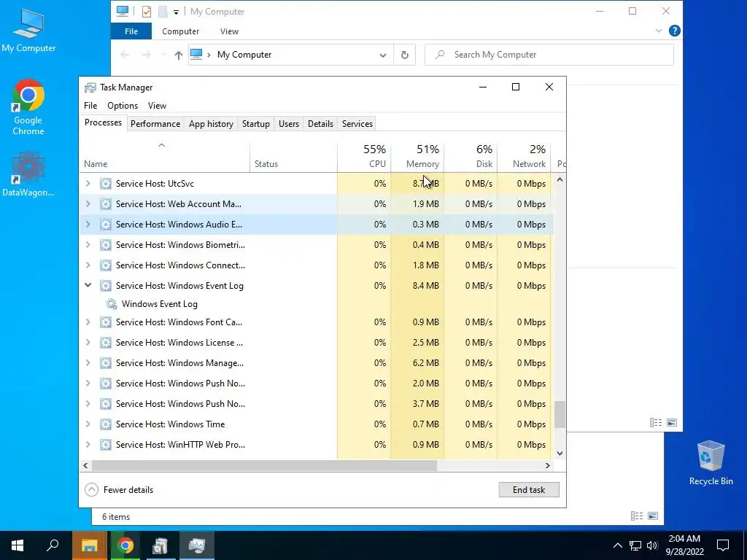The image size is (747, 560).
Task: Go up one folder level in My Computer
Action: tap(178, 55)
